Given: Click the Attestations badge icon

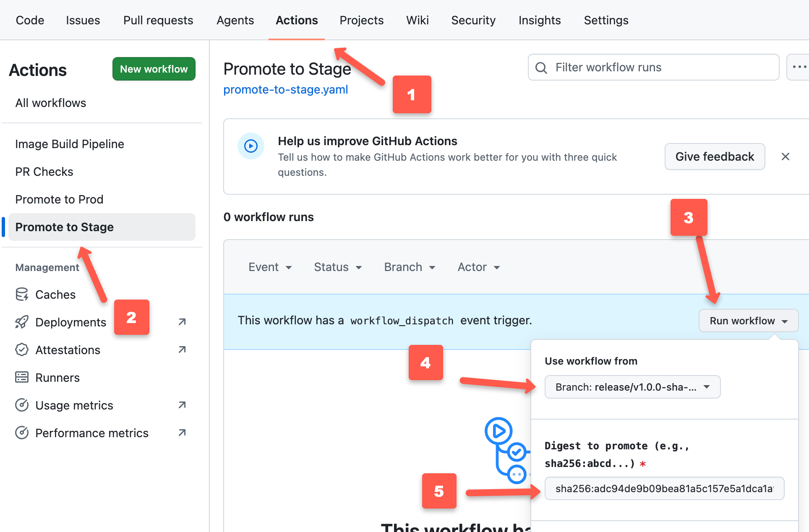Looking at the screenshot, I should [22, 350].
